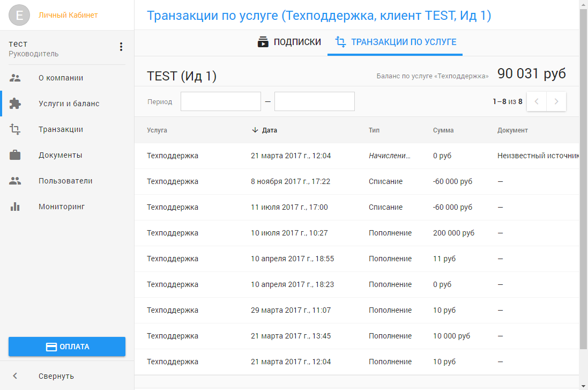The height and width of the screenshot is (390, 588).
Task: Go to next page of transactions
Action: tap(556, 101)
